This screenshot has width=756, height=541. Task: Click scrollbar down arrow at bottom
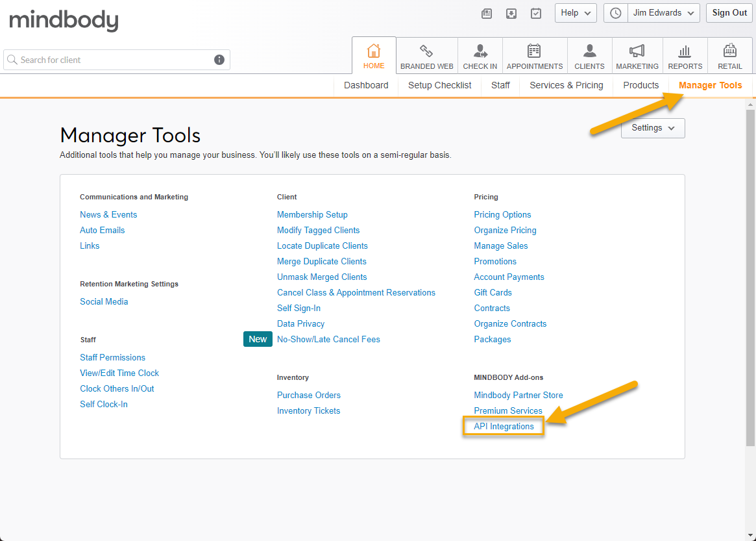tap(750, 536)
